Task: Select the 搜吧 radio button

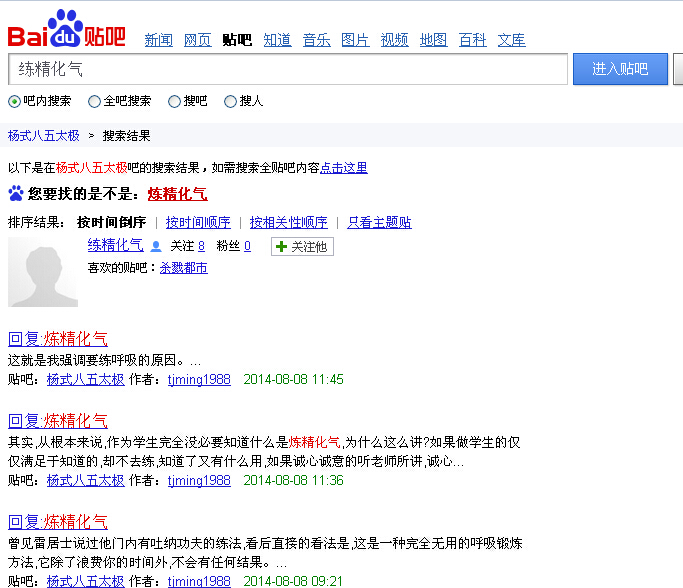Action: click(174, 101)
